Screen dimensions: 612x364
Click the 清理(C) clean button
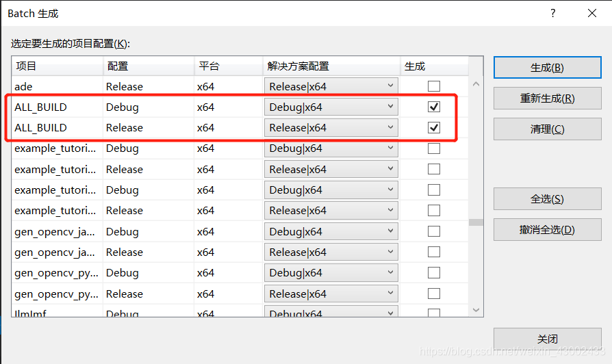(547, 129)
